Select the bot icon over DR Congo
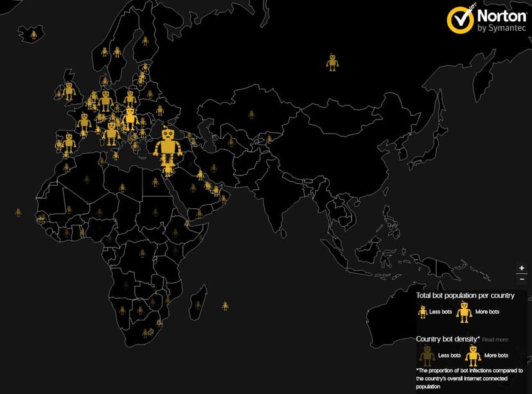 (x=142, y=253)
